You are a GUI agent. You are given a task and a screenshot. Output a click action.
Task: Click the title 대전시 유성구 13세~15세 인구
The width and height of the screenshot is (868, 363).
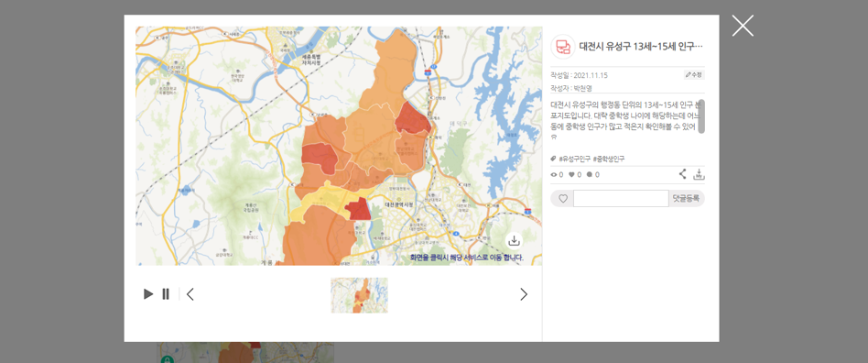(x=641, y=47)
